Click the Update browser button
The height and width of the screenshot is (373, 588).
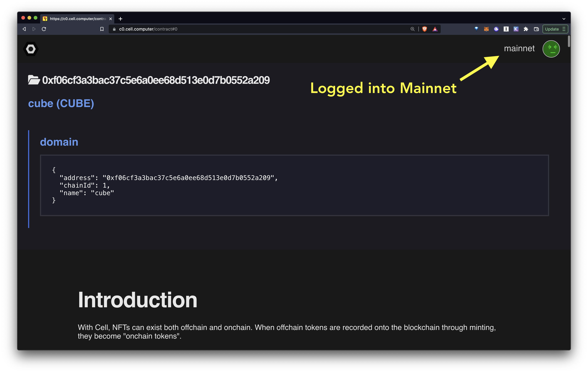552,29
